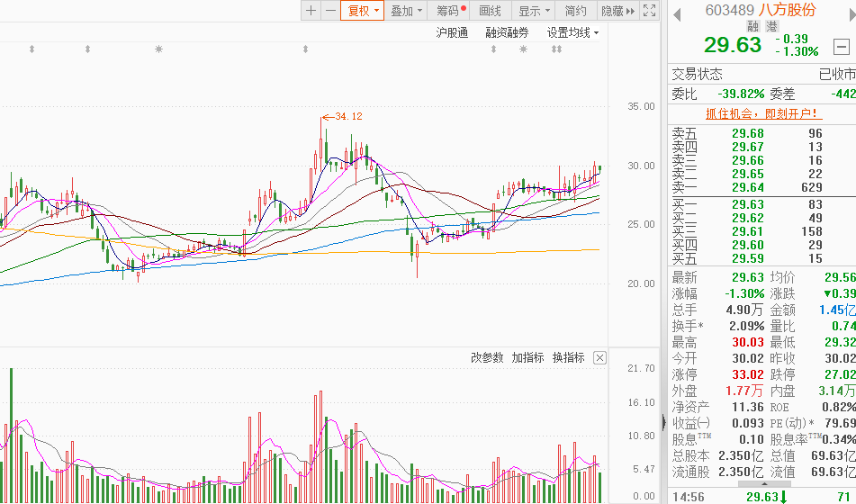Collapse quote header with boxed minus icon
856x504 pixels.
[x=842, y=47]
